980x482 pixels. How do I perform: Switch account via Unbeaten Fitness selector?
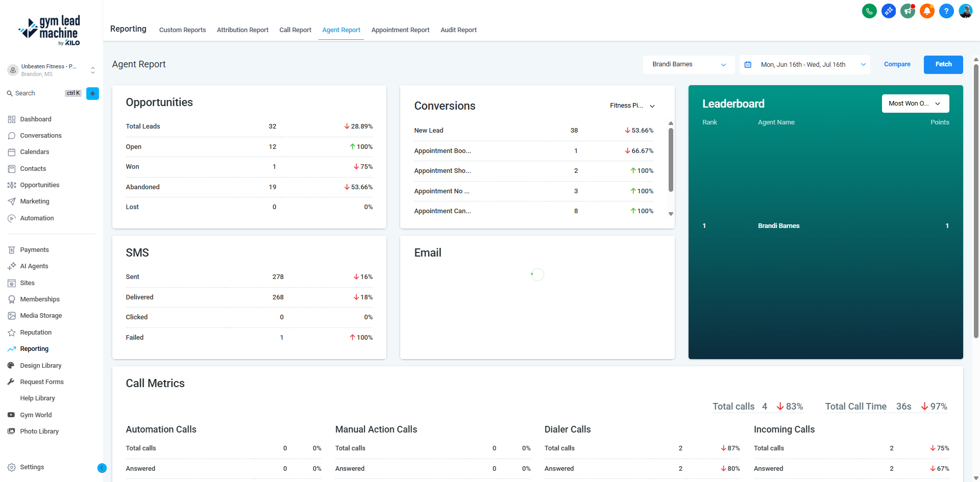point(51,70)
